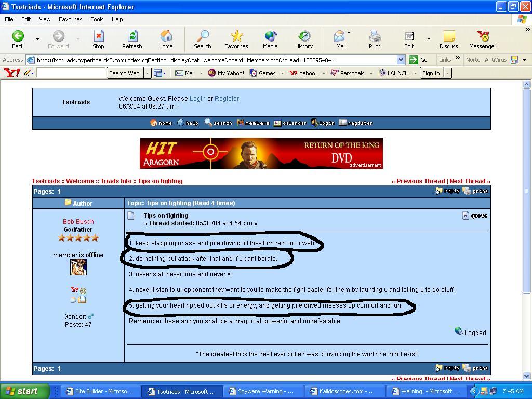The height and width of the screenshot is (399, 532).
Task: Refresh the current page
Action: 132,39
